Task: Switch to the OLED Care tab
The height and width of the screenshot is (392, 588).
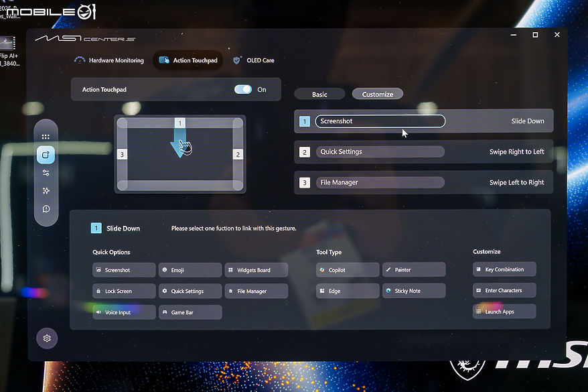Action: (254, 60)
